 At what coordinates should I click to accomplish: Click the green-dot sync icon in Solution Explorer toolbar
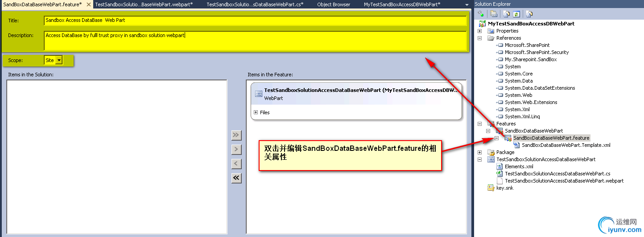pyautogui.click(x=481, y=14)
